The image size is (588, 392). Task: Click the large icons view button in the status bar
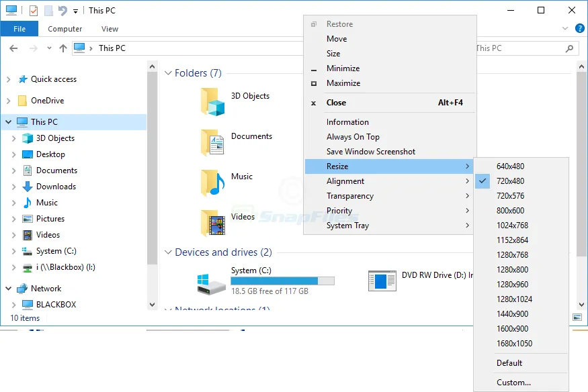pyautogui.click(x=577, y=317)
